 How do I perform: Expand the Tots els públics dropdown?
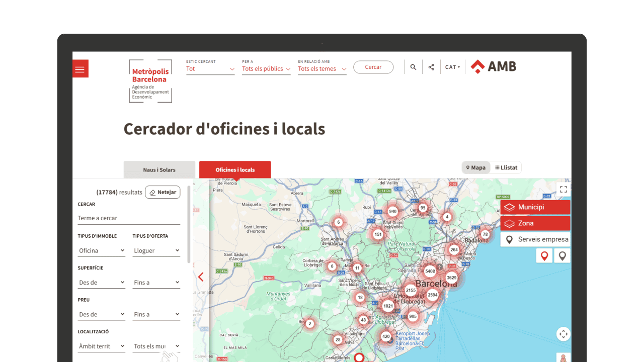click(x=266, y=69)
